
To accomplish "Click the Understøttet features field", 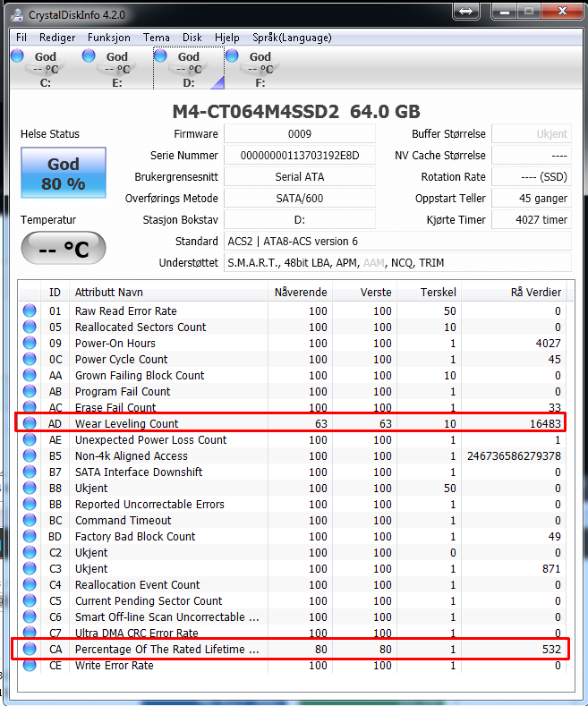I will [x=397, y=263].
